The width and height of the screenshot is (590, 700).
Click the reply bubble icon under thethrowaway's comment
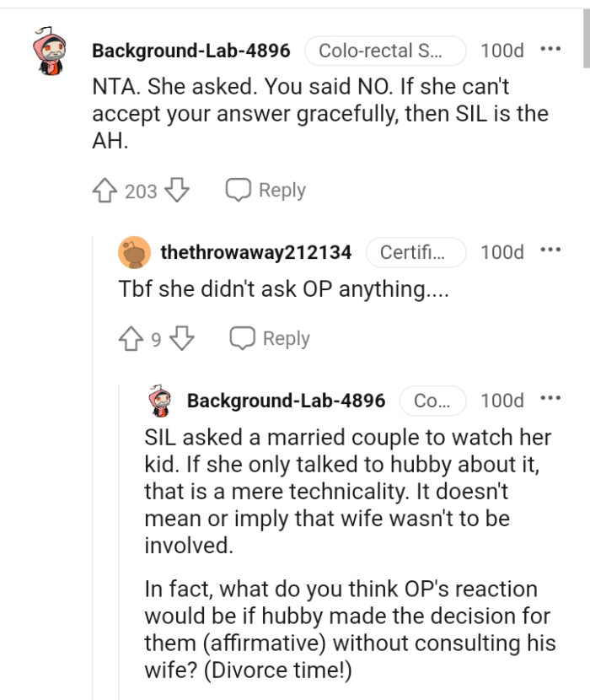244,338
